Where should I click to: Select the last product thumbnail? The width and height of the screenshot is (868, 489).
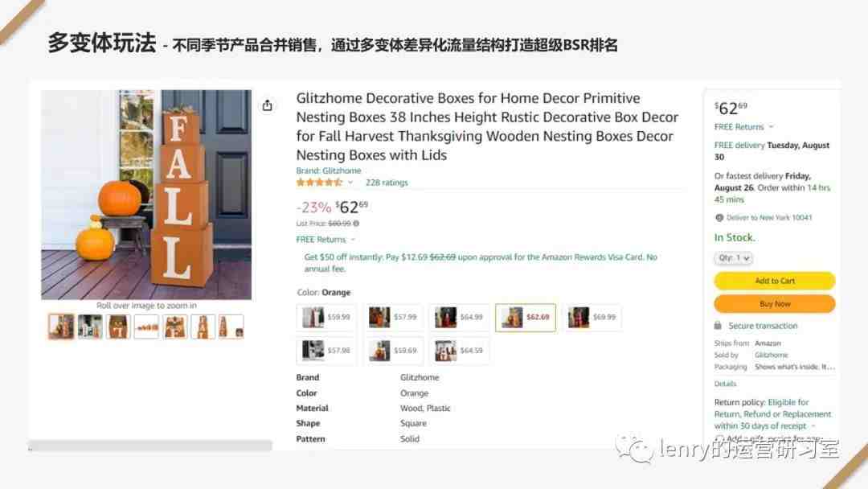tap(231, 327)
